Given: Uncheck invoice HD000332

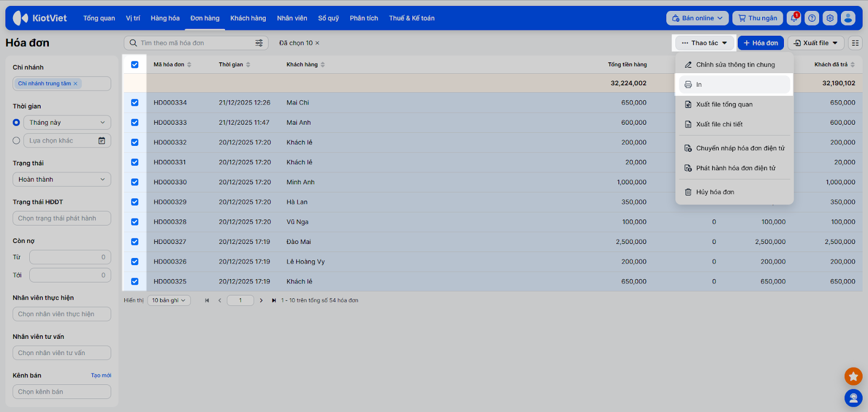Looking at the screenshot, I should pyautogui.click(x=135, y=143).
